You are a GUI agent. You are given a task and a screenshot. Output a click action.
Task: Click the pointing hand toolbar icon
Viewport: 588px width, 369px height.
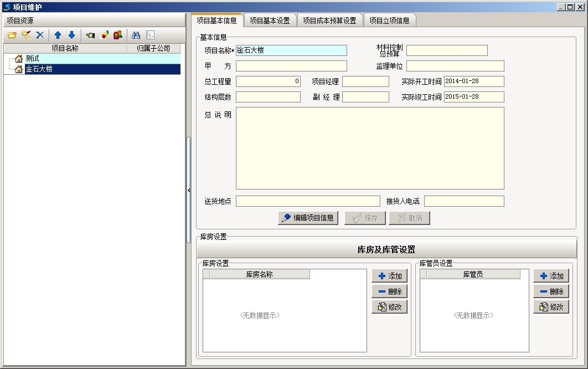click(x=90, y=35)
